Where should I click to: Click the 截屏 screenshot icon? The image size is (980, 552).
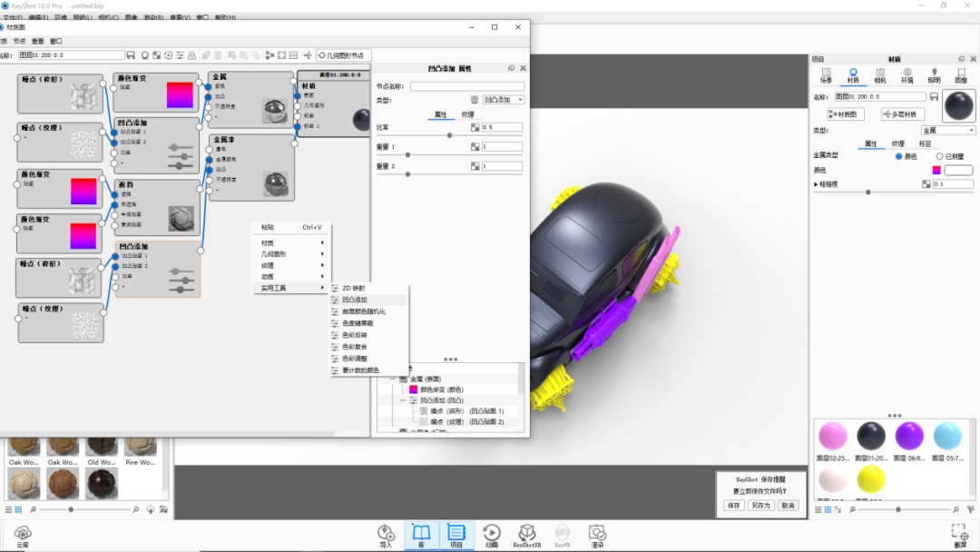(x=960, y=536)
